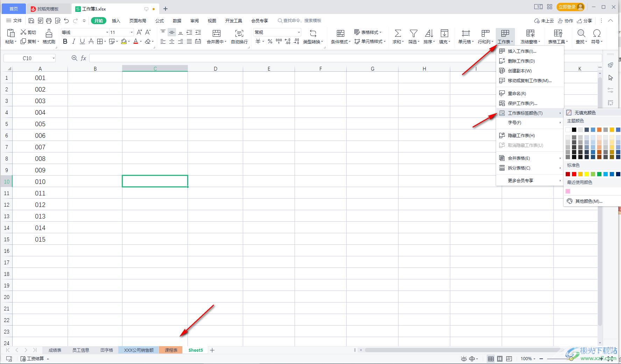Click the Collaborate (协作) button

565,21
